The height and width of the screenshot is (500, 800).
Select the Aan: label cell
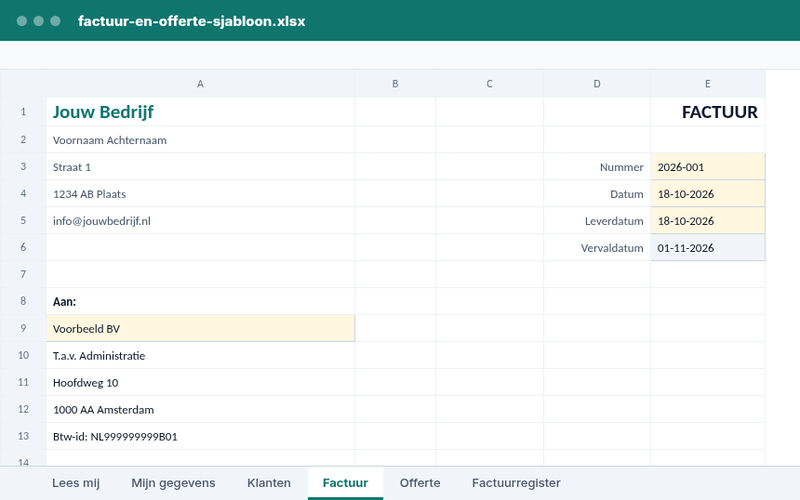(201, 302)
